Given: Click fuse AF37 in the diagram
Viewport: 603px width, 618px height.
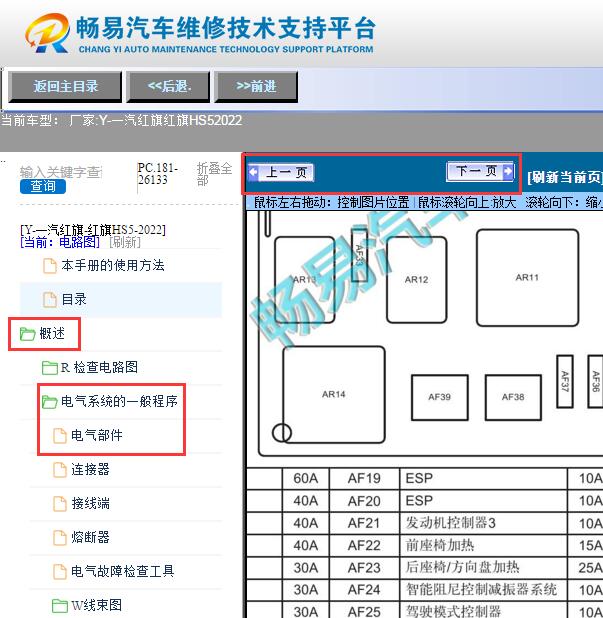Looking at the screenshot, I should click(x=565, y=381).
